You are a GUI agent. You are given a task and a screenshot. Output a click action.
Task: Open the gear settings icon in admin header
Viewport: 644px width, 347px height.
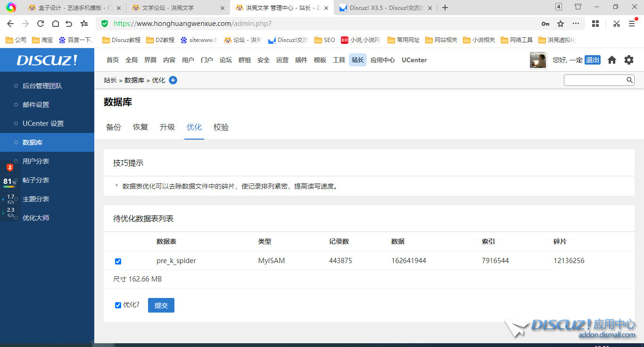[x=629, y=60]
